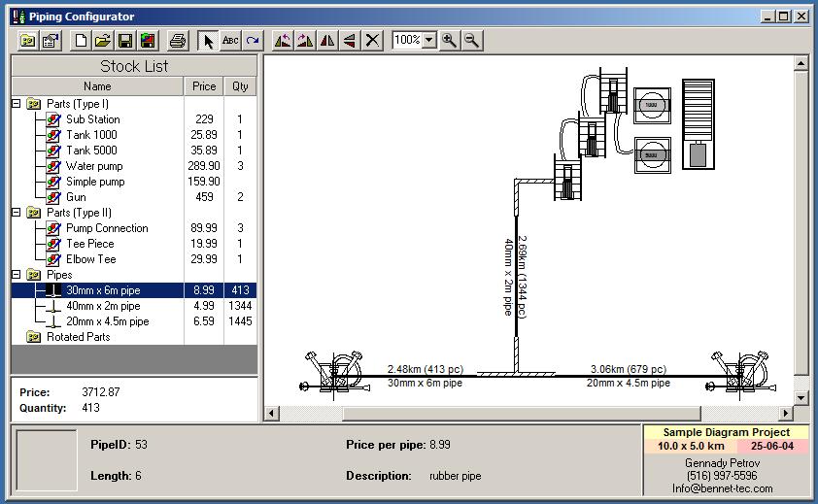Image resolution: width=818 pixels, height=504 pixels.
Task: Click the Price column header
Action: point(204,86)
